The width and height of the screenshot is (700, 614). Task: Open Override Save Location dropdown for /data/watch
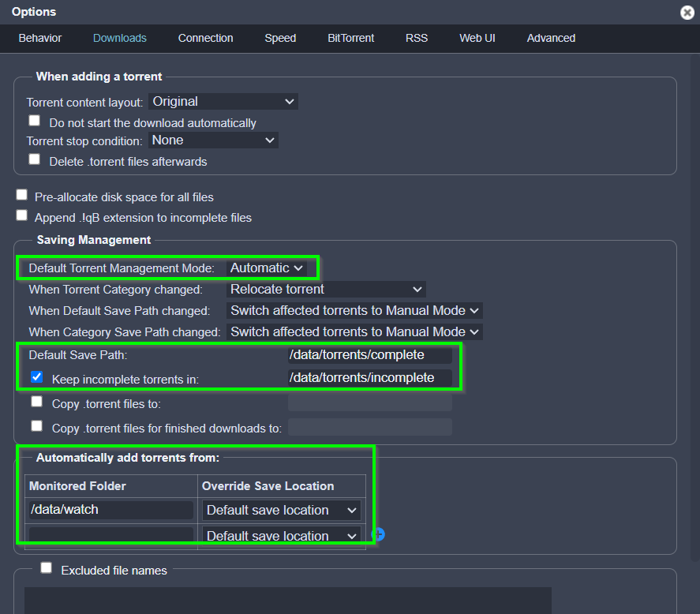tap(282, 510)
